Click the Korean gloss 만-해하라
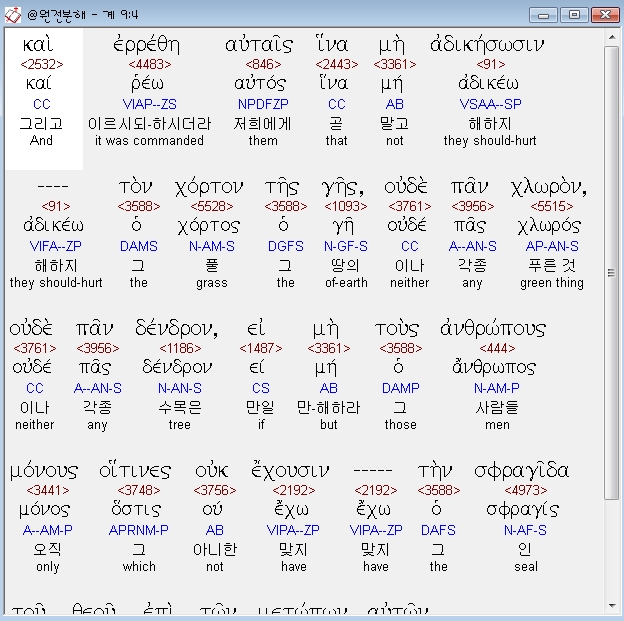This screenshot has height=621, width=624. tap(328, 408)
